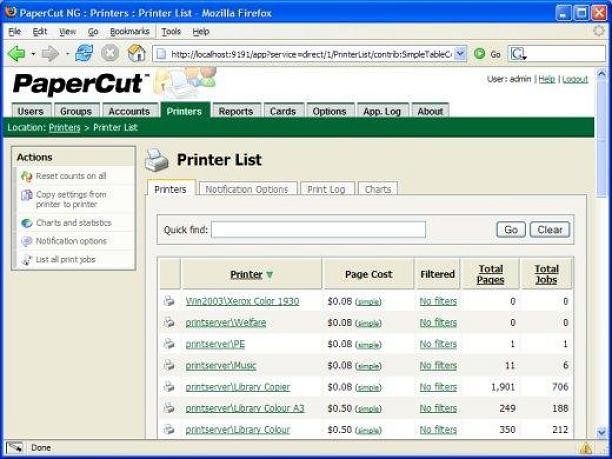Image resolution: width=612 pixels, height=459 pixels.
Task: Click printer icon in printserver\Music row
Action: coord(169,365)
